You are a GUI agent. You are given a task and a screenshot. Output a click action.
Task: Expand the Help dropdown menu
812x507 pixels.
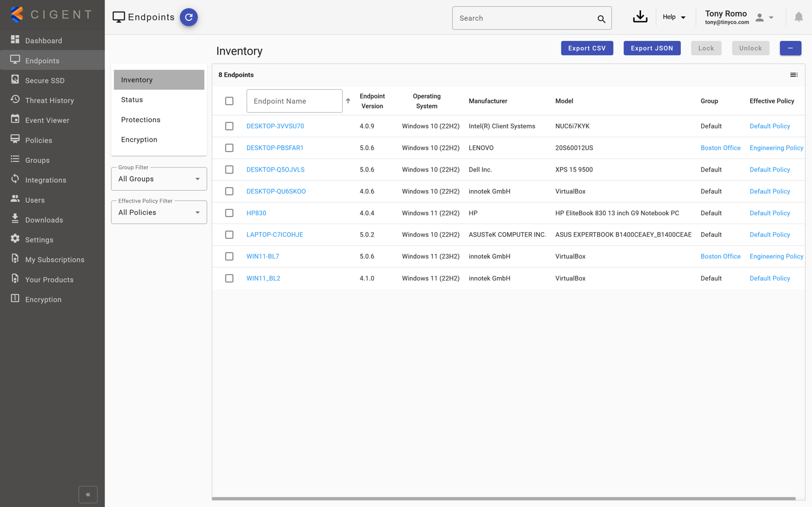(674, 17)
